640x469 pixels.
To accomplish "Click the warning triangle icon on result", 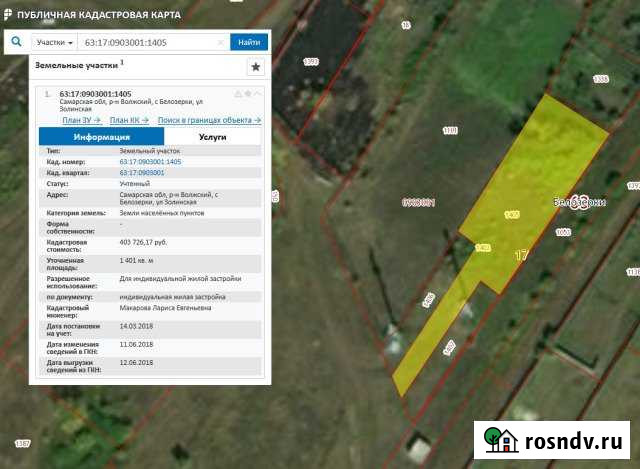I will (x=237, y=94).
